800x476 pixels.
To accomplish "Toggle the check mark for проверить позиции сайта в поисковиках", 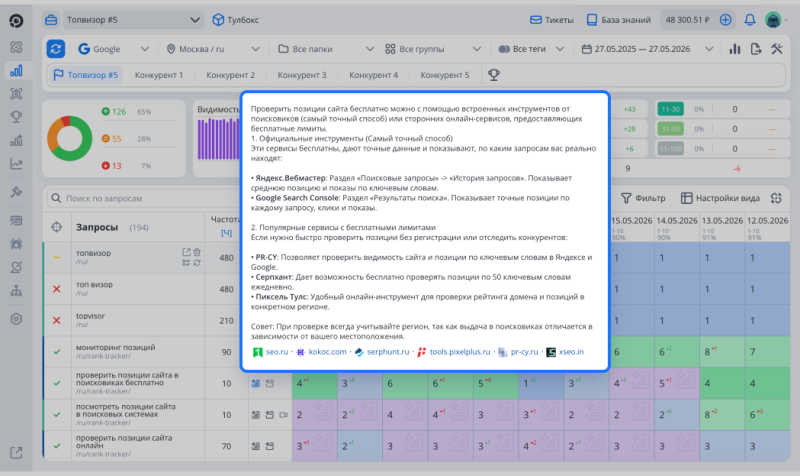I will 57,383.
